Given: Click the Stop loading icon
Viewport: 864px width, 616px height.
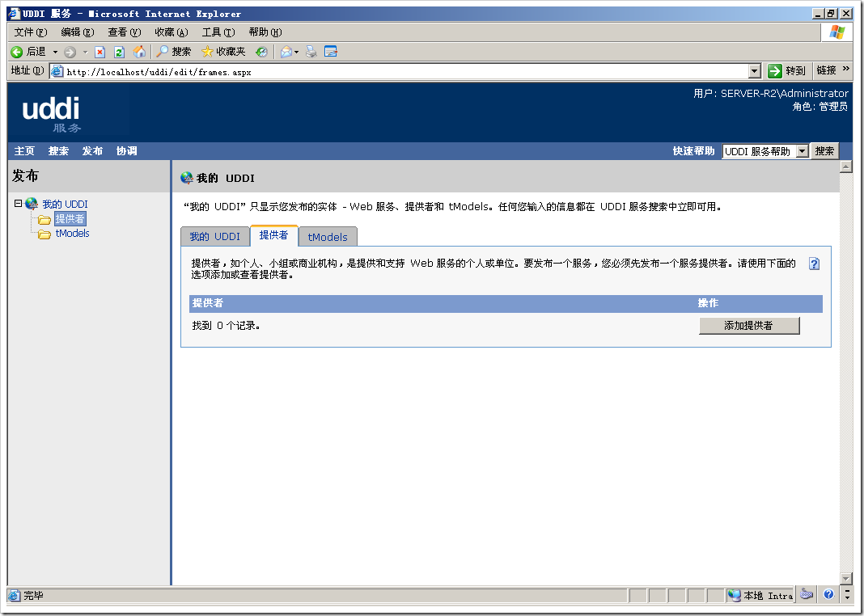Looking at the screenshot, I should click(x=100, y=53).
